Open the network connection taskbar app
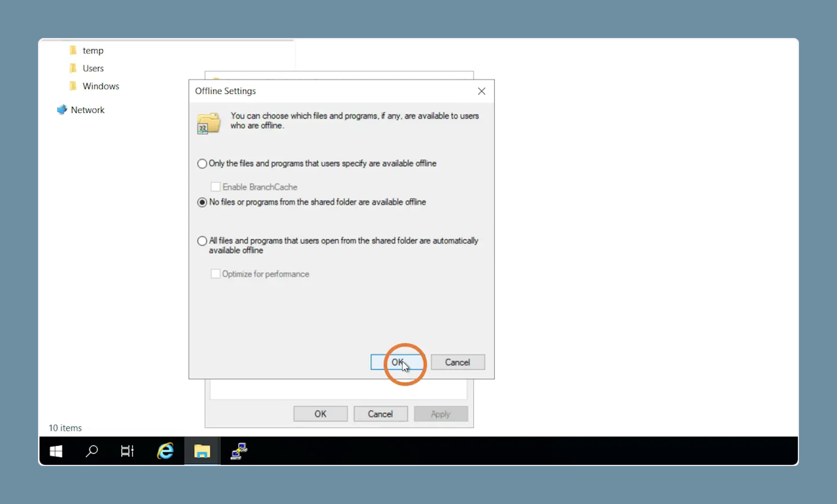 click(239, 451)
